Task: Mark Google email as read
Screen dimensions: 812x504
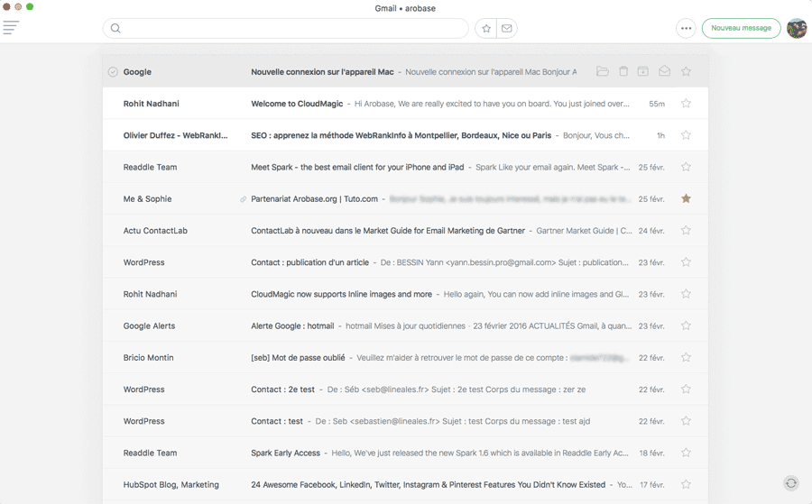Action: [664, 71]
